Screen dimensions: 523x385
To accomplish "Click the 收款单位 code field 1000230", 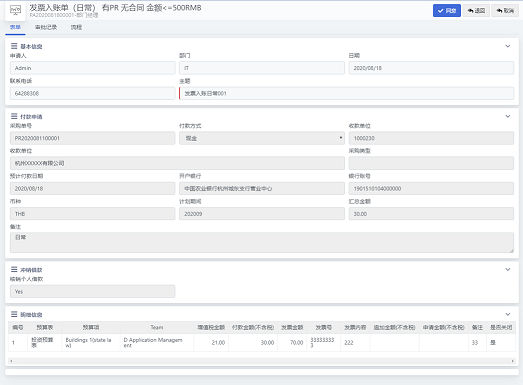I will click(x=431, y=138).
